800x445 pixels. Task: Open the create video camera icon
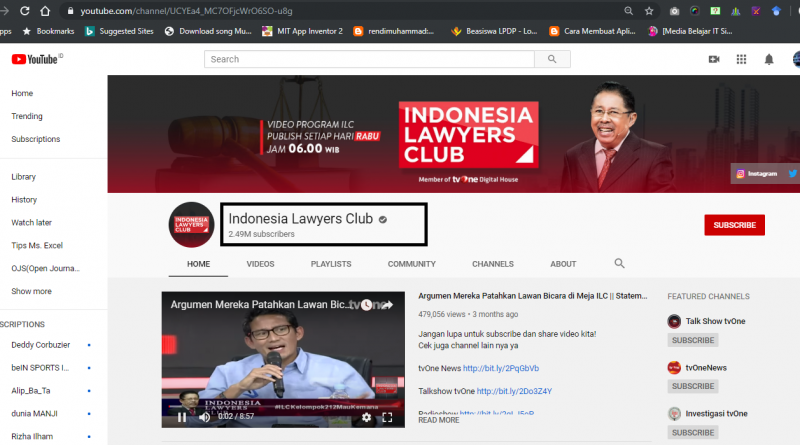click(714, 59)
